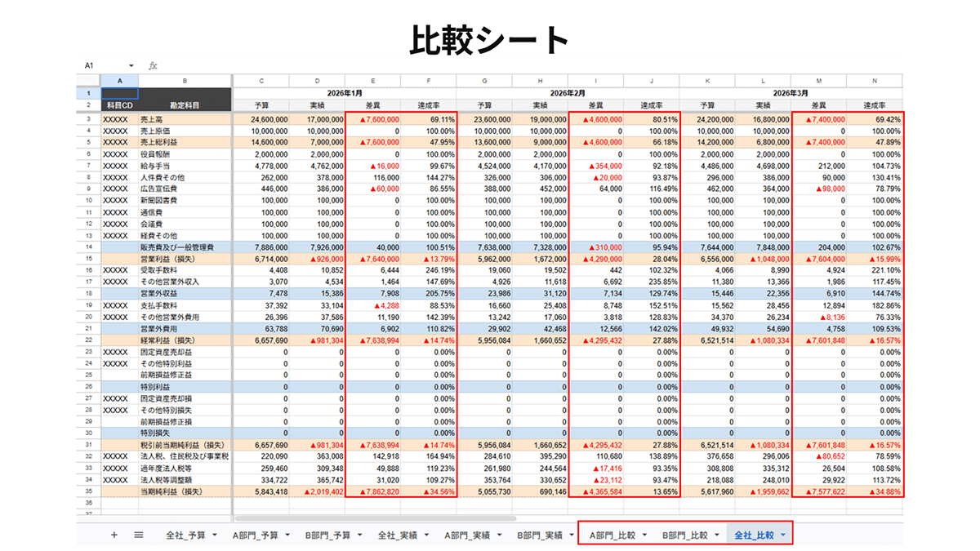This screenshot has width=980, height=551.
Task: Click the horizontal scrollbar above the sheet tabs
Action: 376,518
